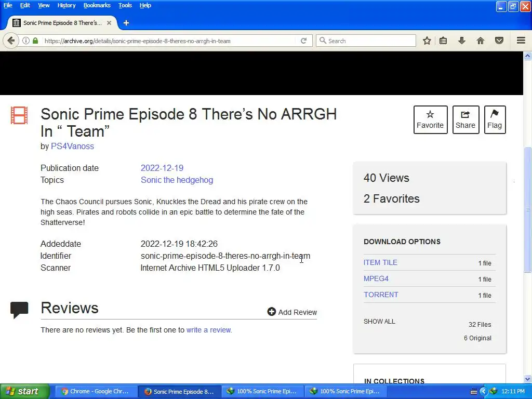Open the Bookmarks menu

click(x=97, y=5)
